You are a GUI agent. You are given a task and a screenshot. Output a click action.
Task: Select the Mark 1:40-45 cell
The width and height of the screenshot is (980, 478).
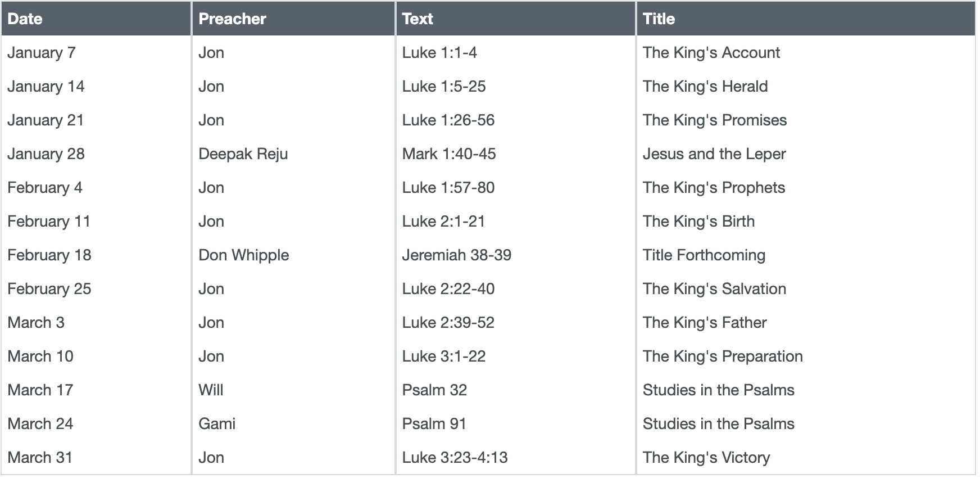[448, 154]
